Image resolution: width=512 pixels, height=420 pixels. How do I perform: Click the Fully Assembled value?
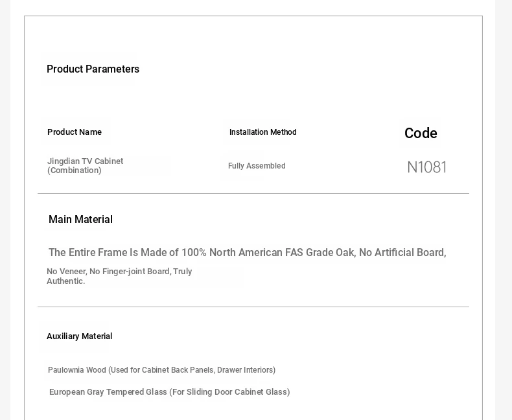point(257,165)
